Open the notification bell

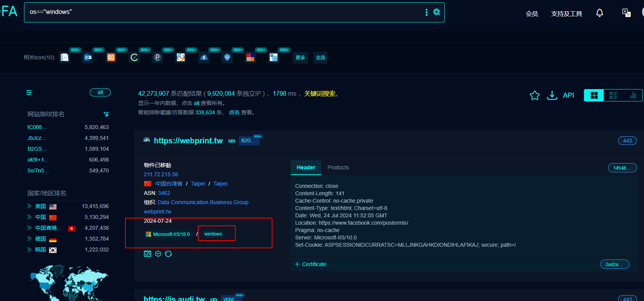[599, 13]
